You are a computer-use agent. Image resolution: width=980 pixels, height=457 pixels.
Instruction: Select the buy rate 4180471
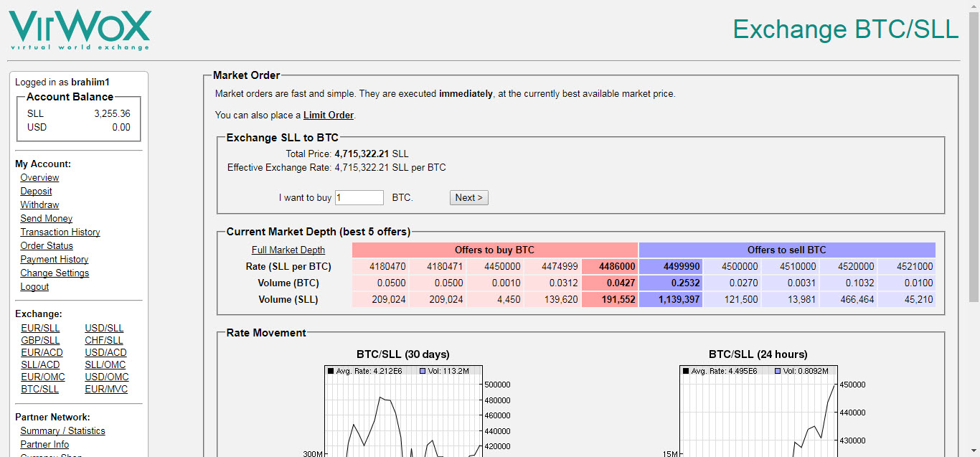(x=438, y=267)
